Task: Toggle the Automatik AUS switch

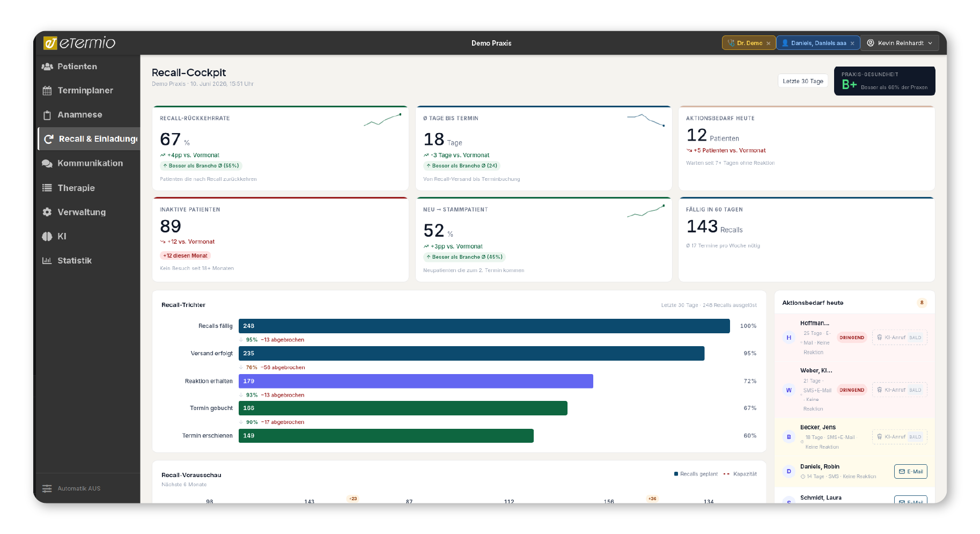Action: (x=71, y=488)
